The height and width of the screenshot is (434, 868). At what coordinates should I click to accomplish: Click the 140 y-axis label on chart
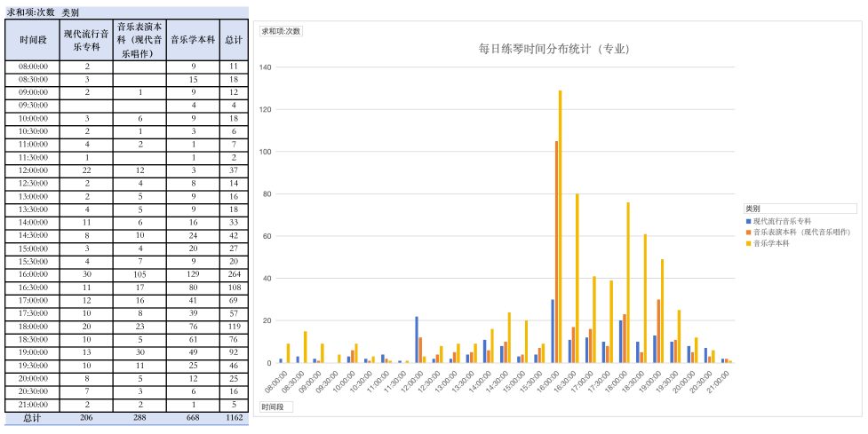click(x=265, y=67)
